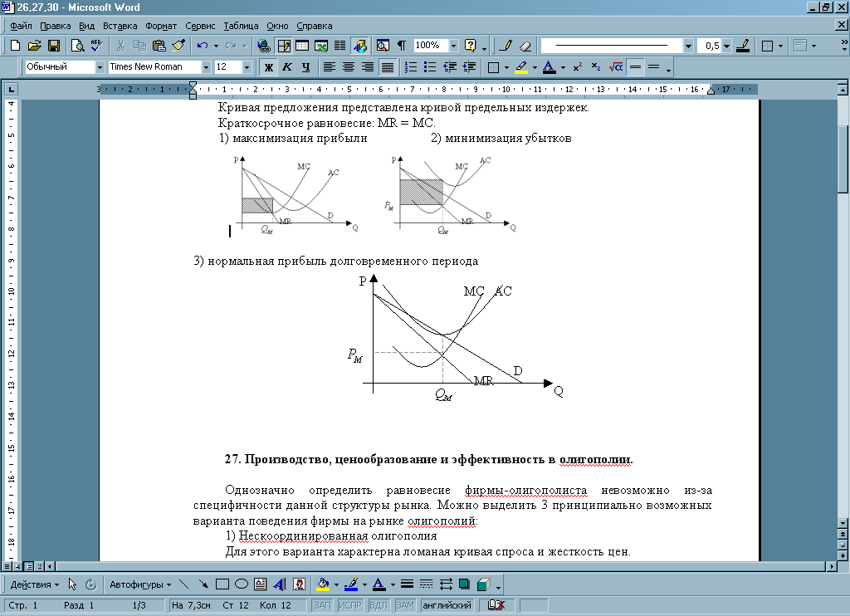850x616 pixels.
Task: Save the document with floppy icon
Action: coord(54,46)
